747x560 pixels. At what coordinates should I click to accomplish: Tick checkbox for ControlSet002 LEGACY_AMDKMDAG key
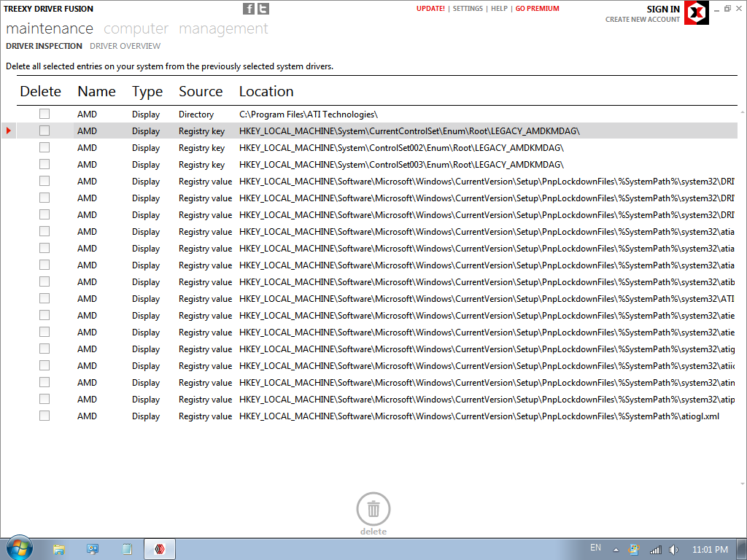tap(44, 147)
